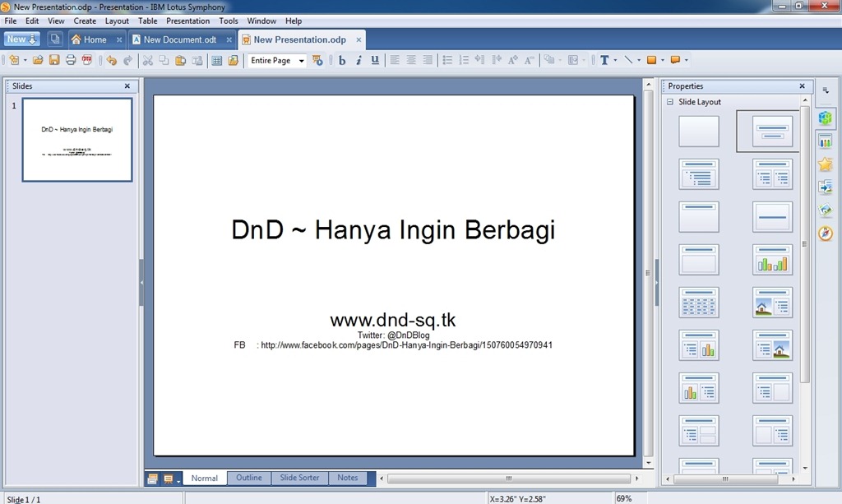The height and width of the screenshot is (504, 842).
Task: Open the File menu
Action: pyautogui.click(x=10, y=21)
